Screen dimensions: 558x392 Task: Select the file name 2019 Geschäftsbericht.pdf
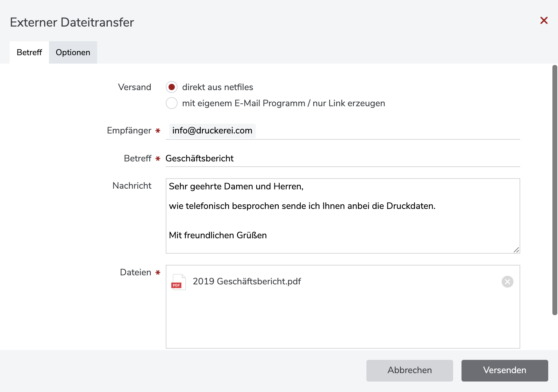point(246,282)
